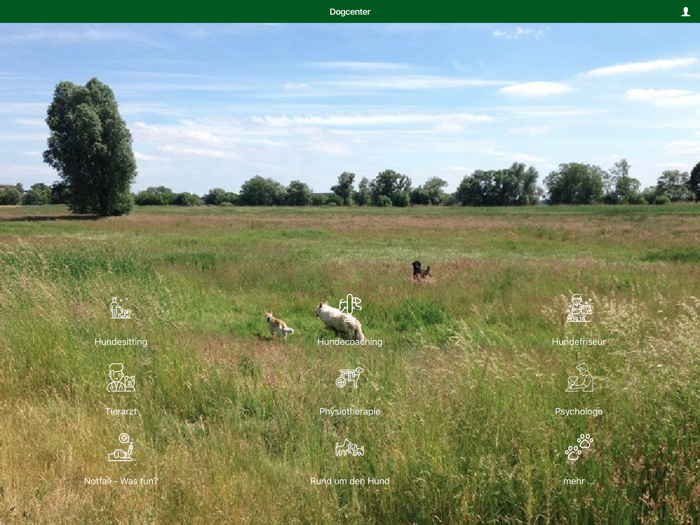
Task: Select the 'Notfall - Was tun?' label
Action: (x=121, y=481)
